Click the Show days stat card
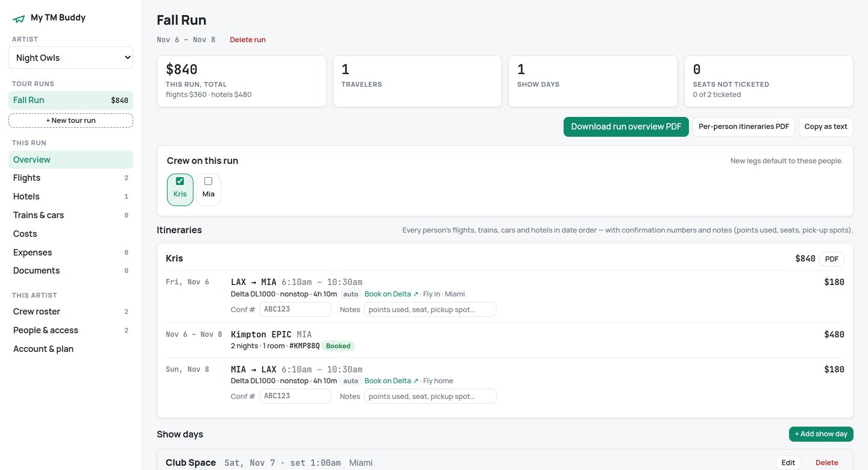The width and height of the screenshot is (868, 470). pyautogui.click(x=593, y=81)
